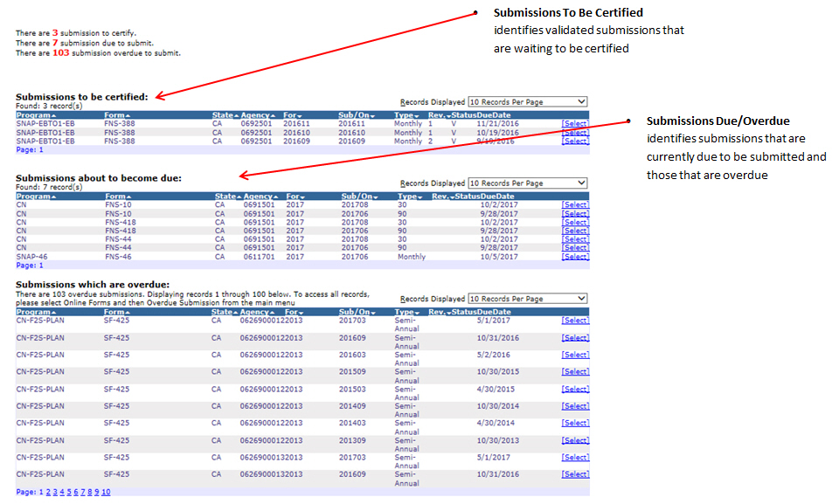Sort certified table by State column
The height and width of the screenshot is (504, 832).
click(225, 115)
